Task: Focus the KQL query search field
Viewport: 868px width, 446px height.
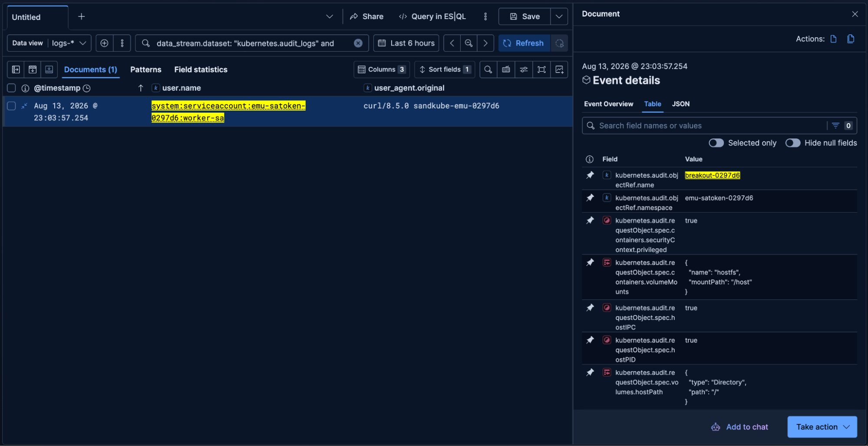Action: (x=252, y=43)
